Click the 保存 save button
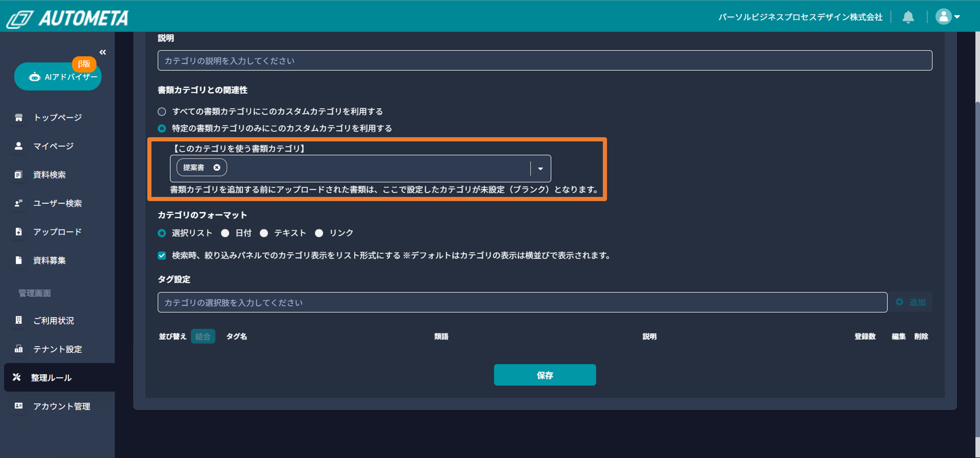The image size is (980, 458). [x=545, y=375]
